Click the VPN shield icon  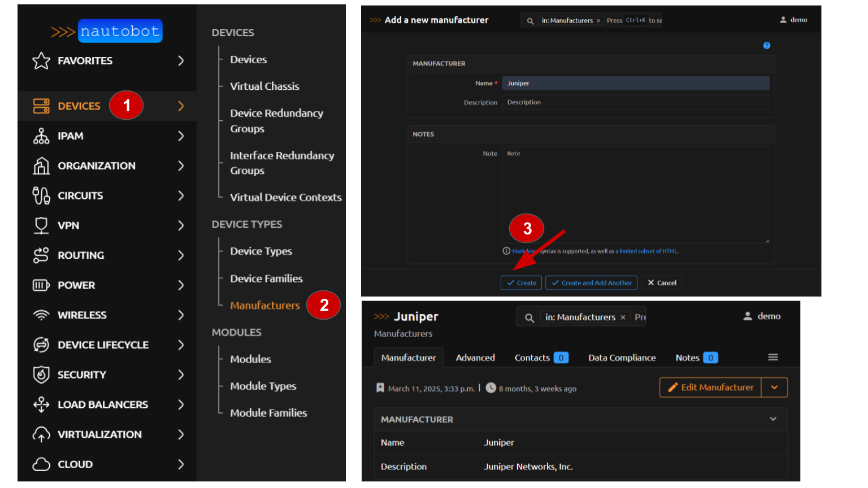click(41, 226)
